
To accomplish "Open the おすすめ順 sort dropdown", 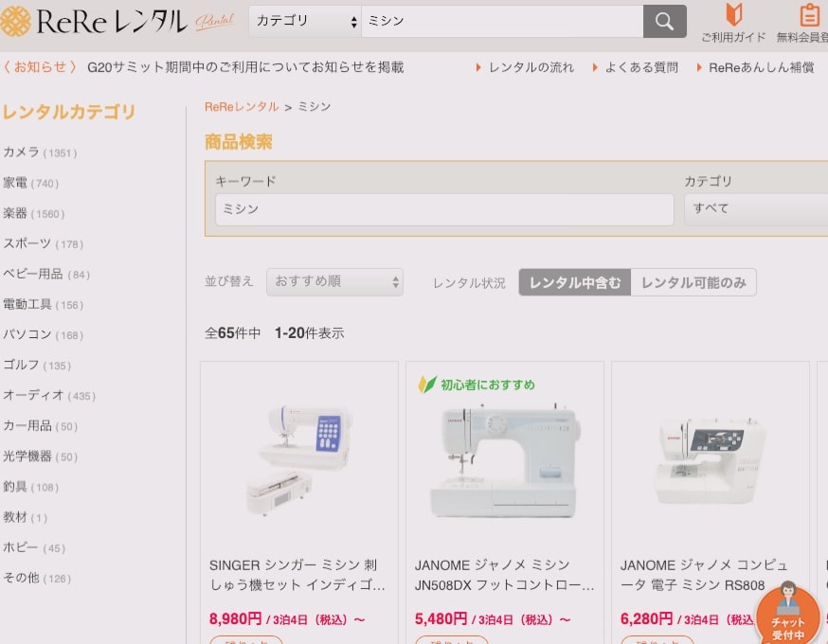I will (334, 282).
